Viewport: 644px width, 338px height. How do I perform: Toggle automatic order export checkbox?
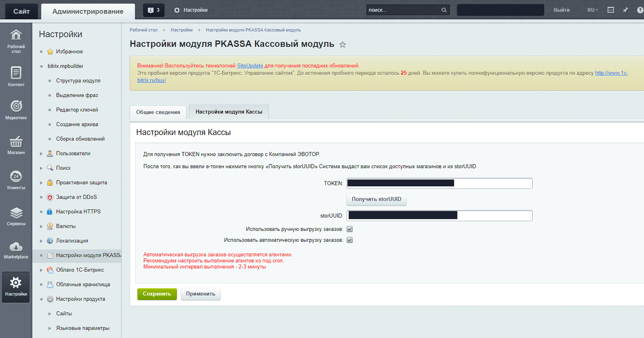point(350,240)
